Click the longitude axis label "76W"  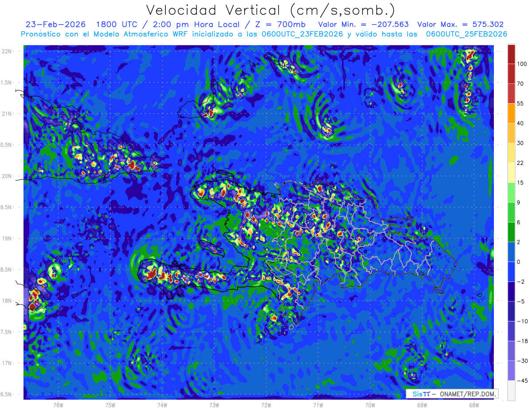click(x=58, y=405)
